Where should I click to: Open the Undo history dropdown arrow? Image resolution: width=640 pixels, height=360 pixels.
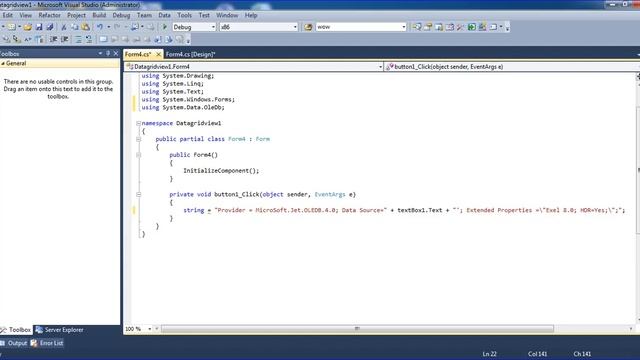coord(109,27)
